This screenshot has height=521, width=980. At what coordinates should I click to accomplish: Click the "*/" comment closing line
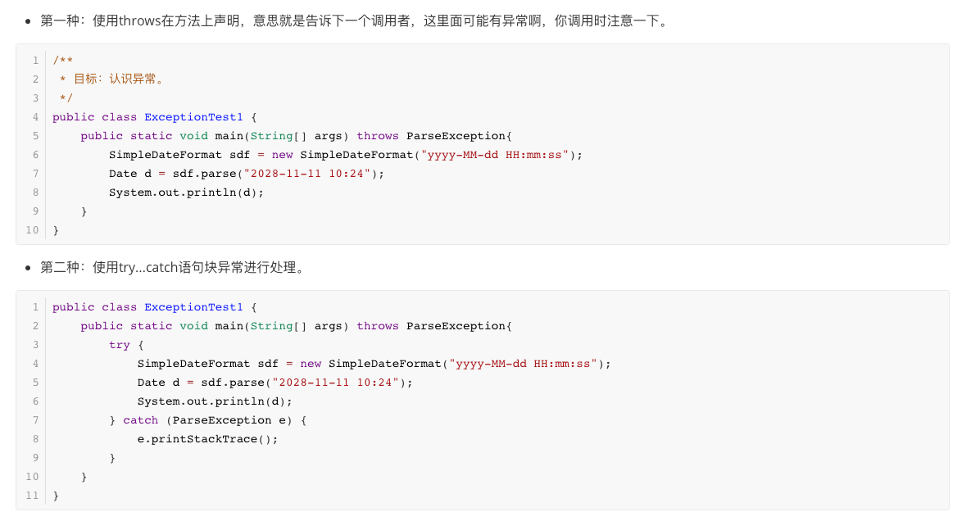66,98
